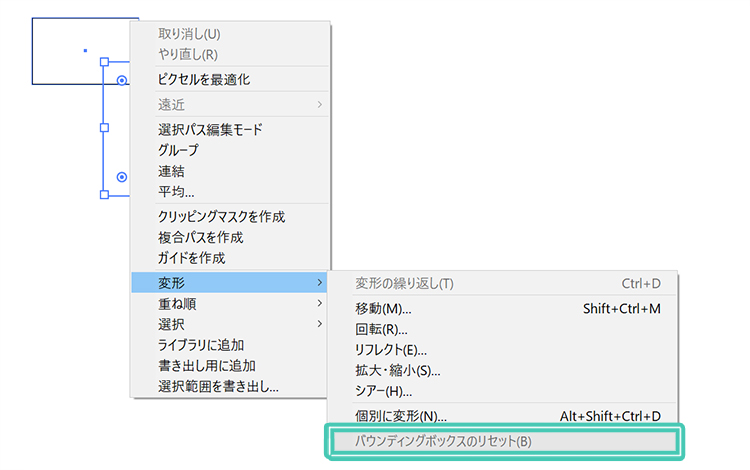Click ガイドを作成 menu item

pos(230,258)
